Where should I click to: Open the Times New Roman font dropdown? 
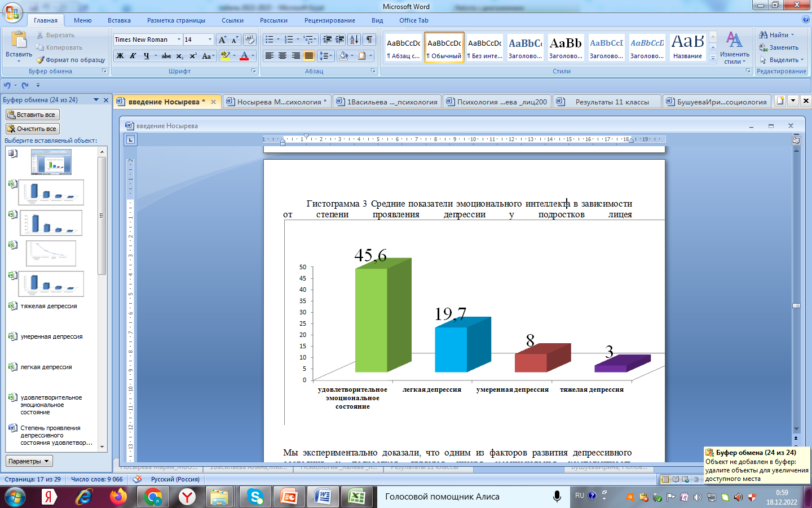(x=179, y=40)
